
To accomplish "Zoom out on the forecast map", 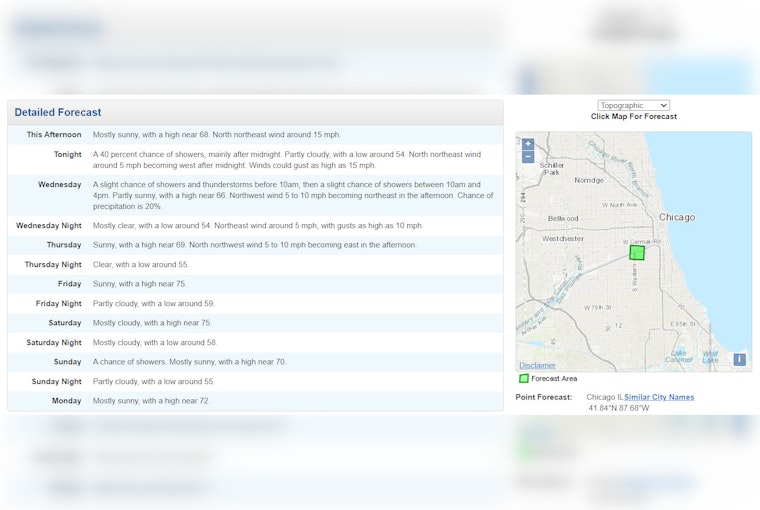I will (x=528, y=157).
